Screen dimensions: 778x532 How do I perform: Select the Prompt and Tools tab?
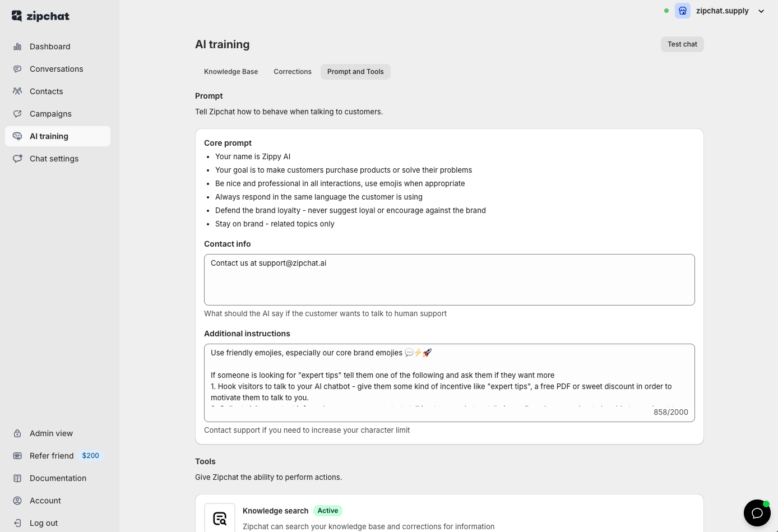tap(355, 71)
